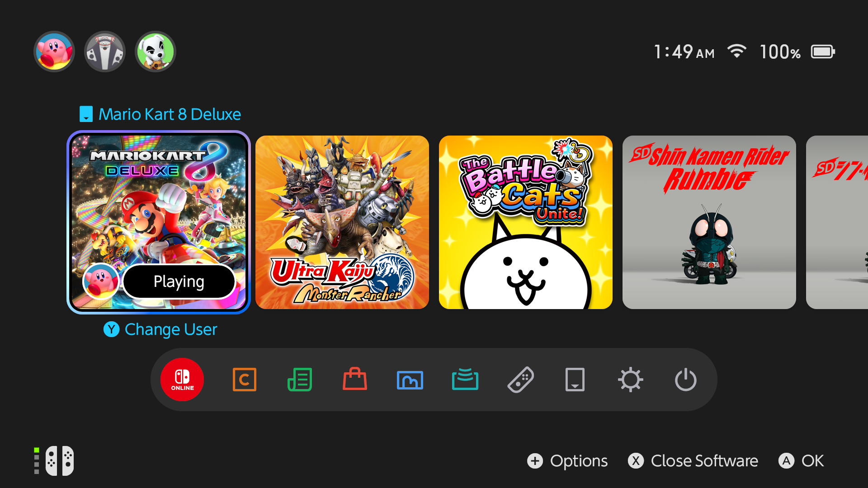868x488 pixels.
Task: Open the GameChat icon in dock
Action: coord(245,380)
